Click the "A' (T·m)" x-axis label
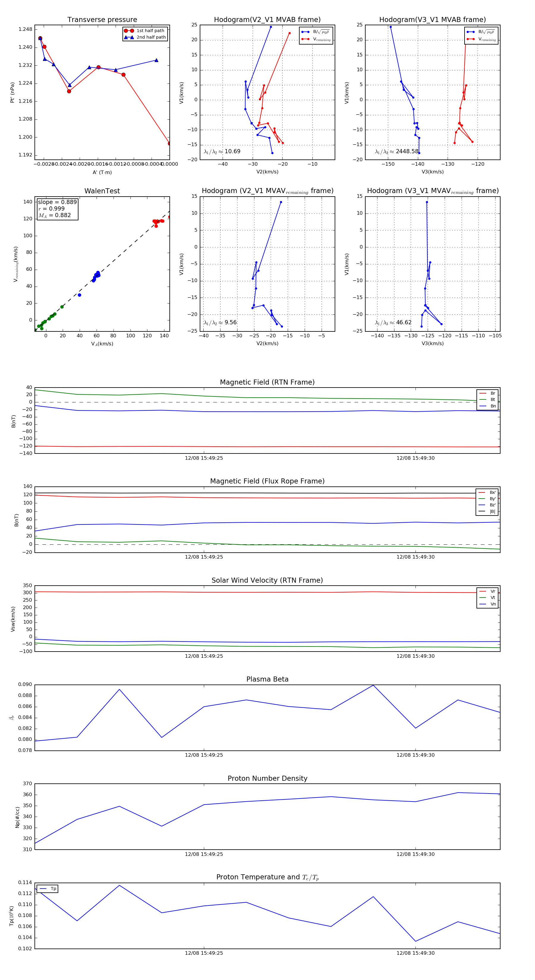 (x=102, y=172)
